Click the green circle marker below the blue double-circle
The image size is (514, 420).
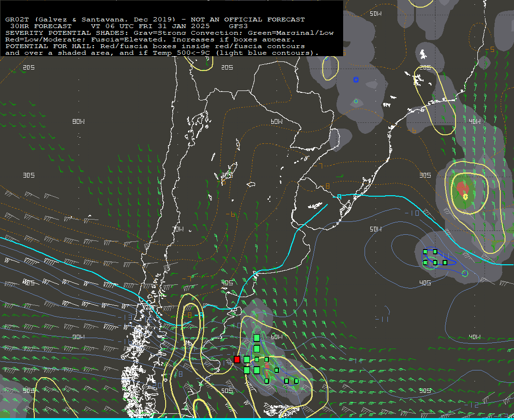point(356,101)
